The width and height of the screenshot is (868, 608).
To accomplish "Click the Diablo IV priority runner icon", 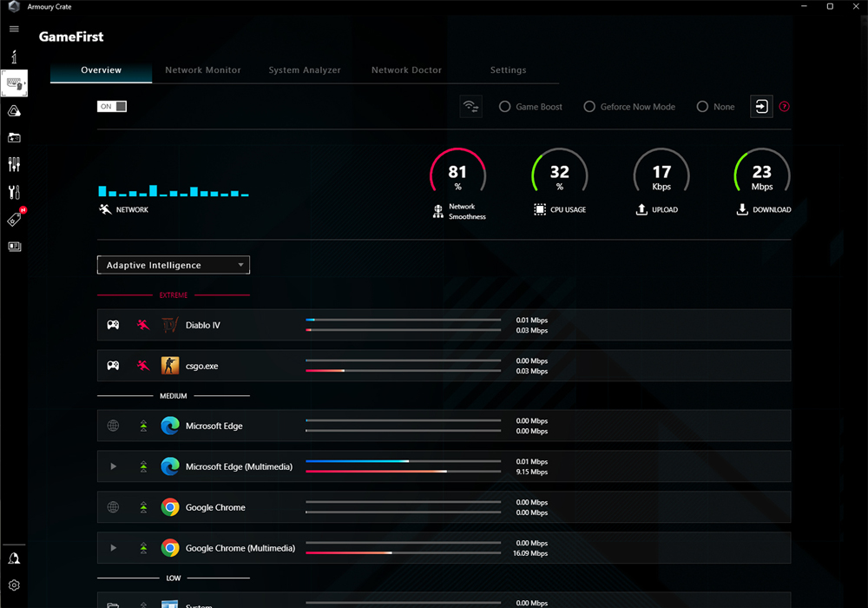I will click(143, 326).
